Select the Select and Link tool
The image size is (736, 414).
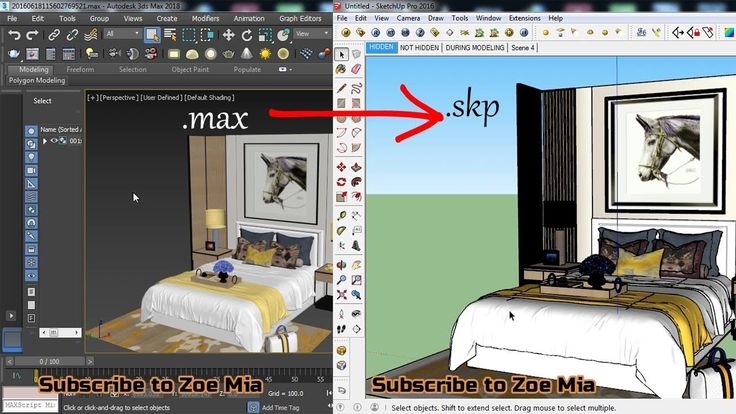pos(54,35)
